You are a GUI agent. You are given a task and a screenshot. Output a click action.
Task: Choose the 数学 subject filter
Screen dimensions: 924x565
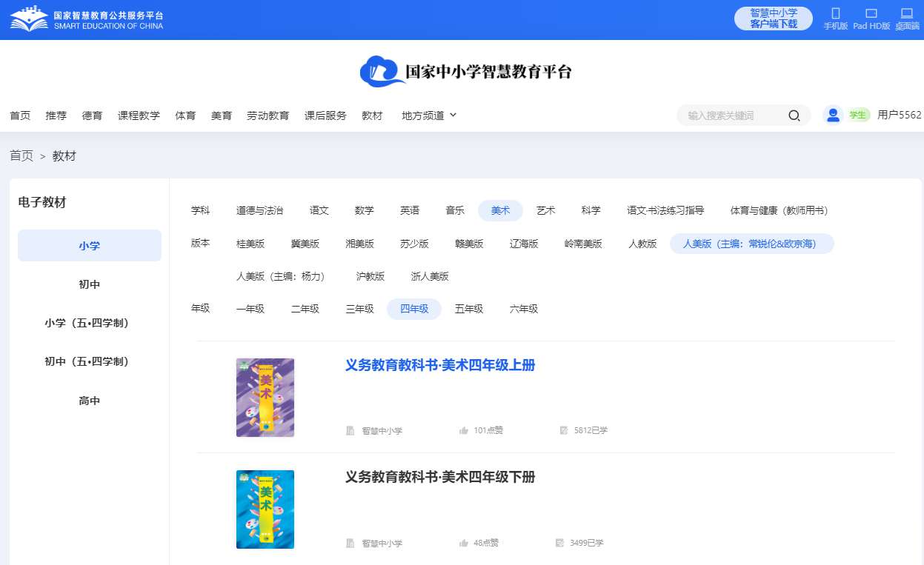coord(365,210)
